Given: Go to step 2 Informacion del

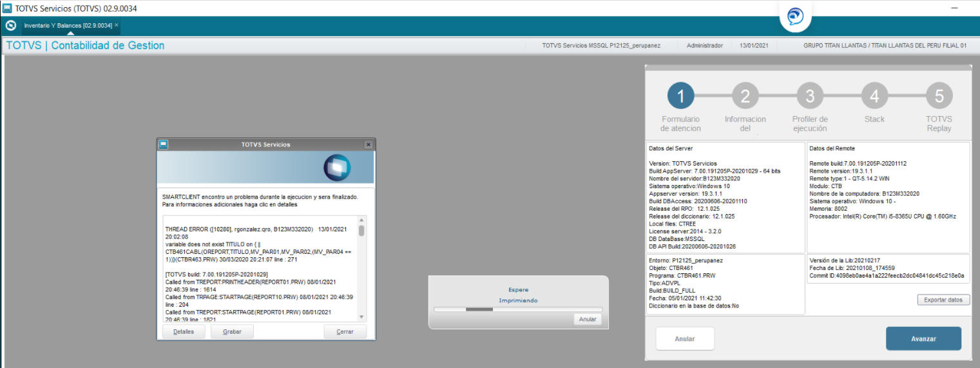Looking at the screenshot, I should [x=745, y=96].
